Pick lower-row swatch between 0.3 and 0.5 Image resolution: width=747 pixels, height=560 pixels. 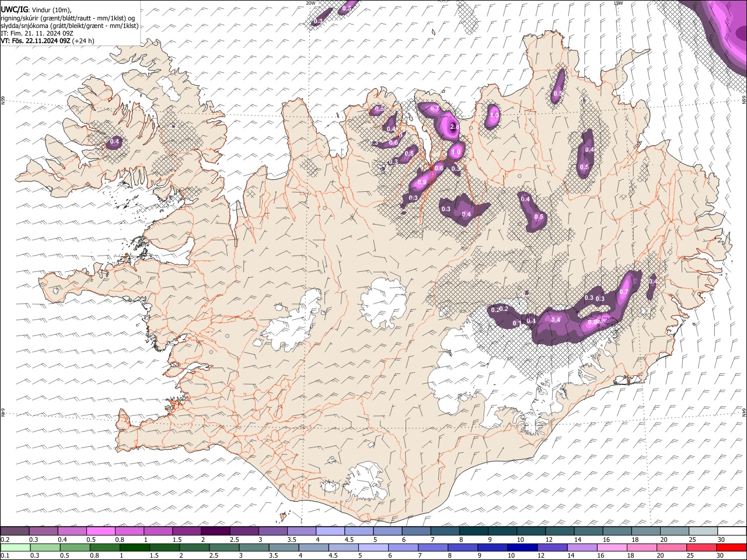[45, 547]
